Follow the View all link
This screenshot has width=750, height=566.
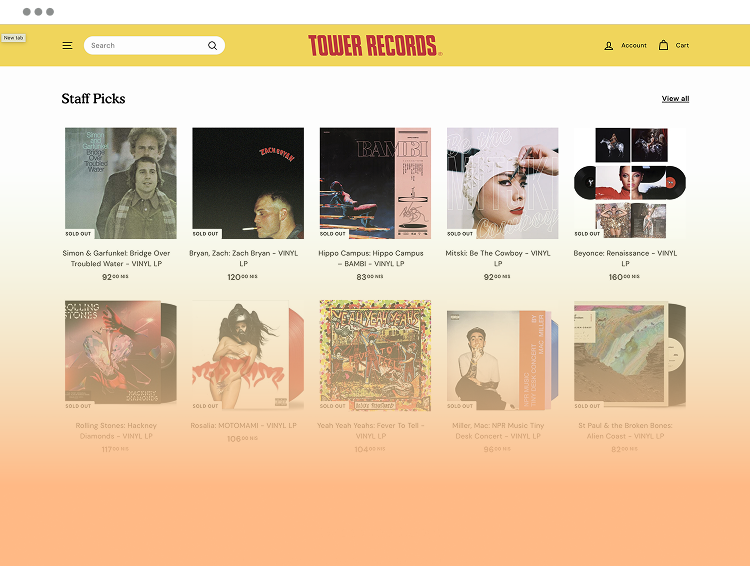click(675, 99)
